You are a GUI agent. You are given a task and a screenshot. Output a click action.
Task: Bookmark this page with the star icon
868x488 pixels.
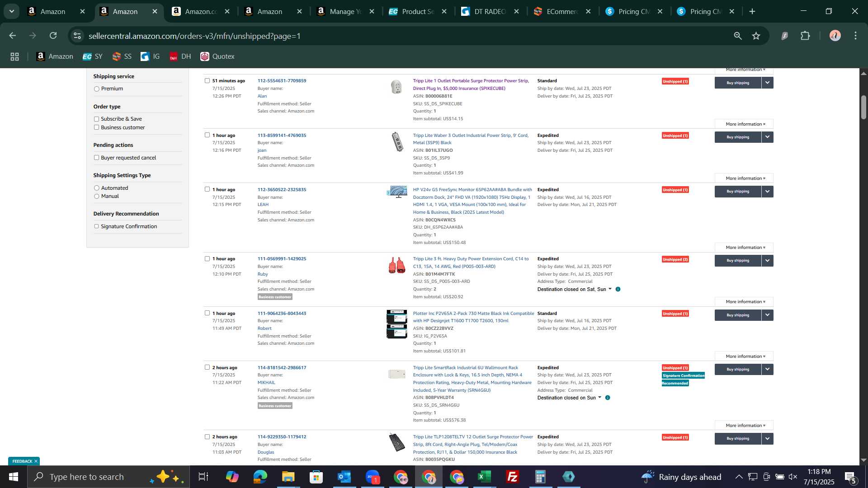[x=756, y=36]
